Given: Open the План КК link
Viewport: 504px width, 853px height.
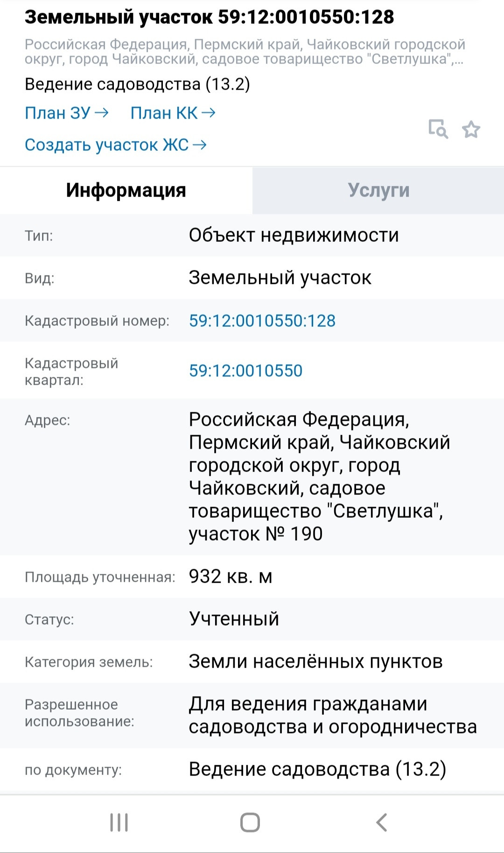Looking at the screenshot, I should click(173, 113).
